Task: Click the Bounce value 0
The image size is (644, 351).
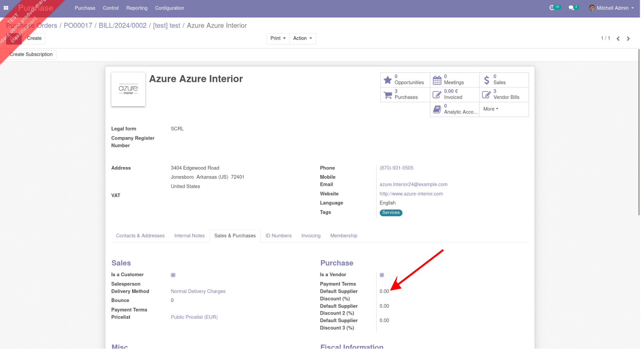Action: (172, 301)
